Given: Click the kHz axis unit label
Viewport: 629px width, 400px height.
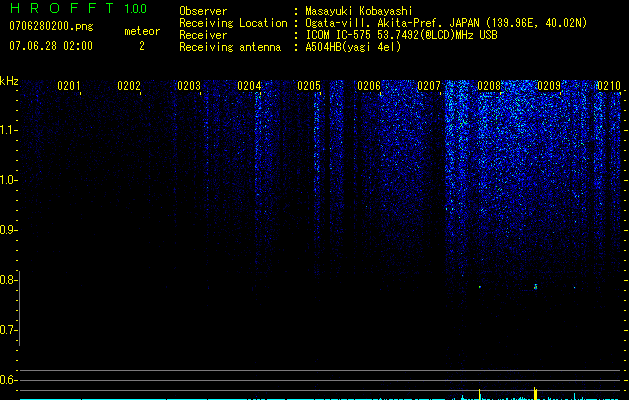Looking at the screenshot, I should tap(9, 81).
